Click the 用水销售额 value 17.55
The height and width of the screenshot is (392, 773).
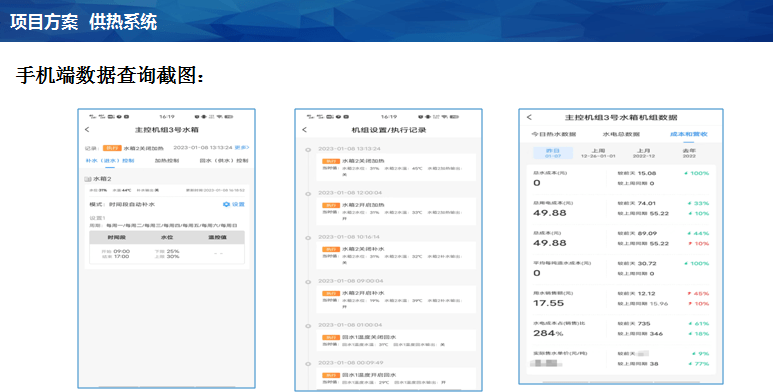(548, 303)
